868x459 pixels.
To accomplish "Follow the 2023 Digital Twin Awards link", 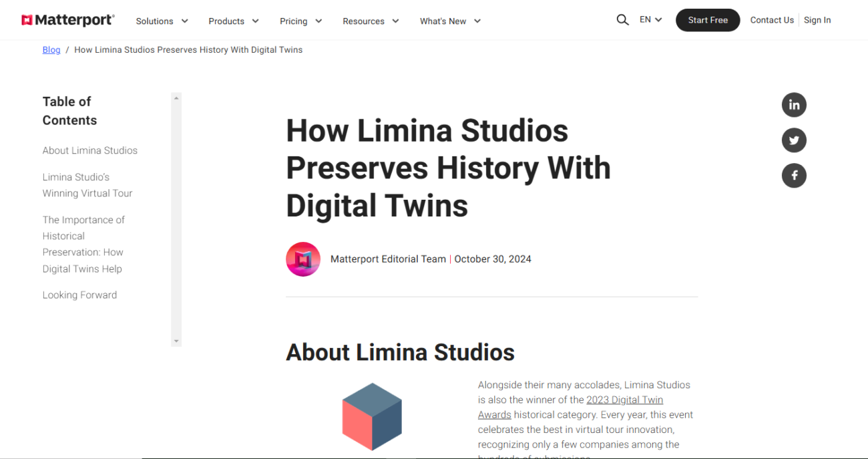I will [624, 400].
